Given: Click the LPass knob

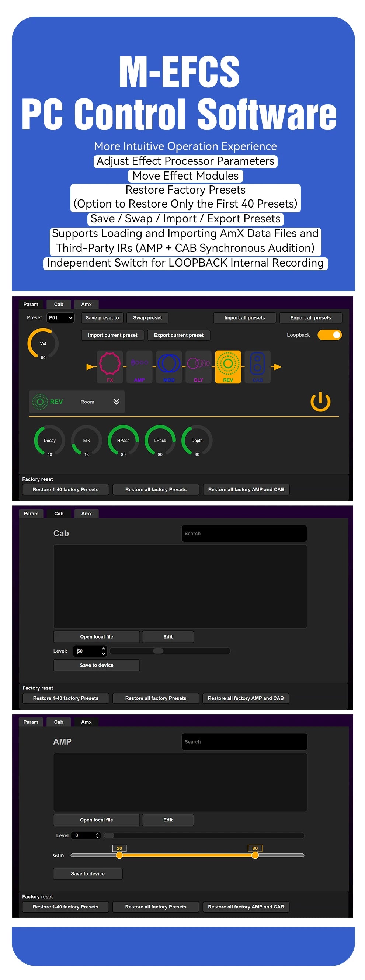Looking at the screenshot, I should pos(160,441).
